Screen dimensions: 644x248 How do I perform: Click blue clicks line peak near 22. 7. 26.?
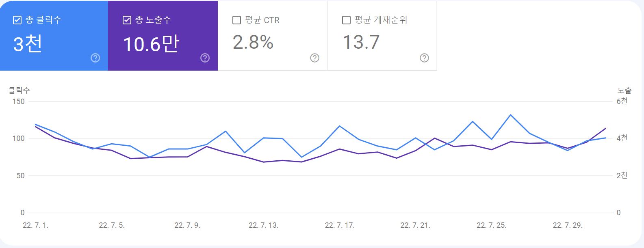[x=511, y=115]
